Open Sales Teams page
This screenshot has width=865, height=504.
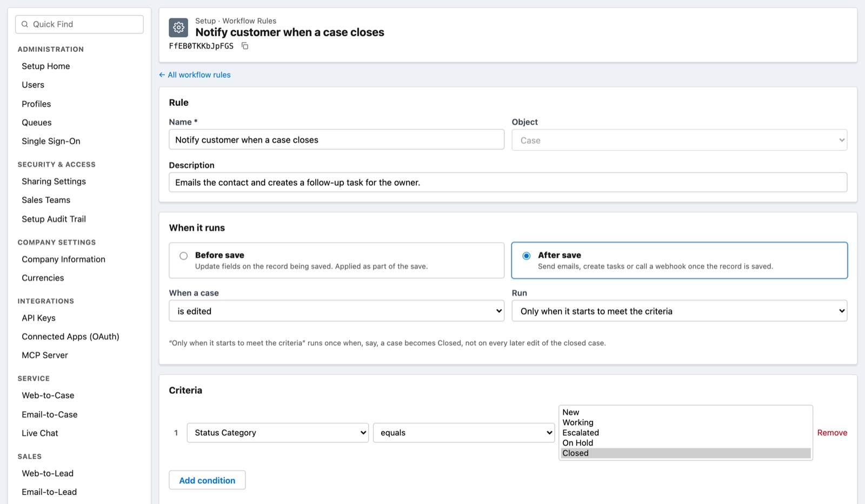point(46,200)
